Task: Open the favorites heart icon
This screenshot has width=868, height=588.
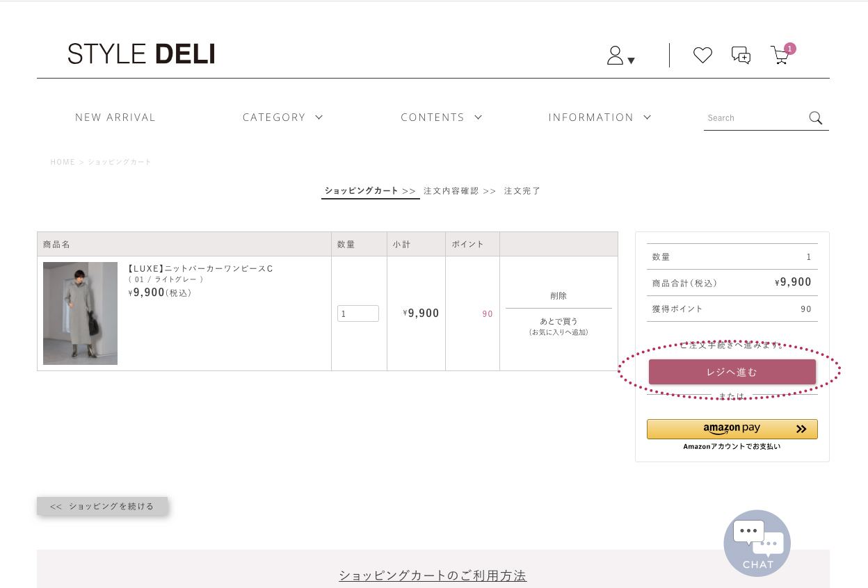Action: click(x=702, y=55)
